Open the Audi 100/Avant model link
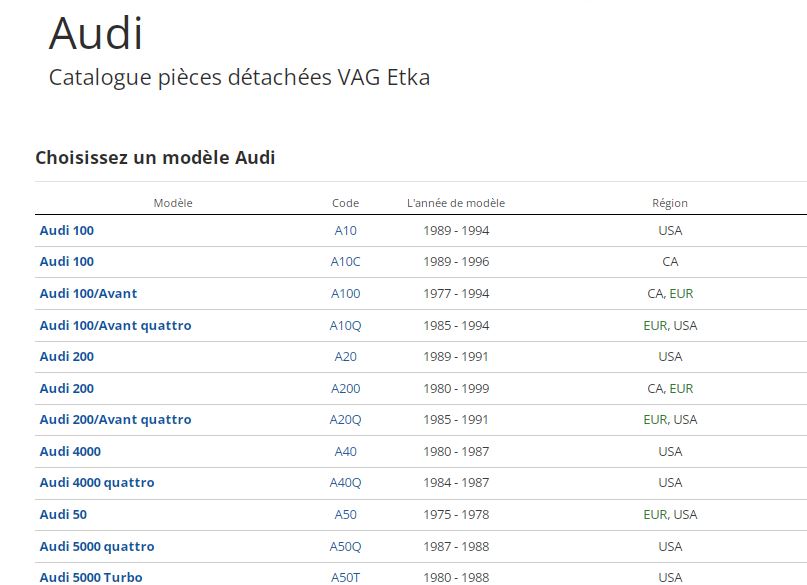This screenshot has height=585, width=807. [88, 294]
